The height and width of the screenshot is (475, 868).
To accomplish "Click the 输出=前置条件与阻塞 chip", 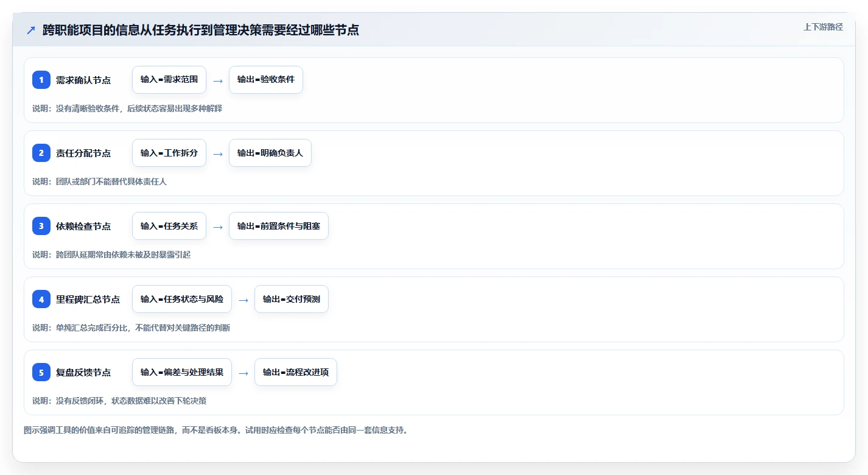I will (x=279, y=226).
